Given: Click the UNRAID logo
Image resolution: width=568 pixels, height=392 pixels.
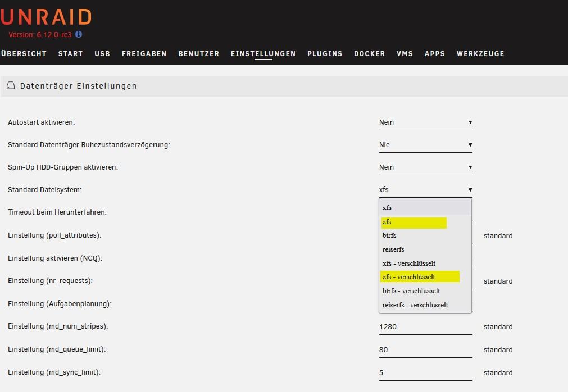Looking at the screenshot, I should [46, 17].
